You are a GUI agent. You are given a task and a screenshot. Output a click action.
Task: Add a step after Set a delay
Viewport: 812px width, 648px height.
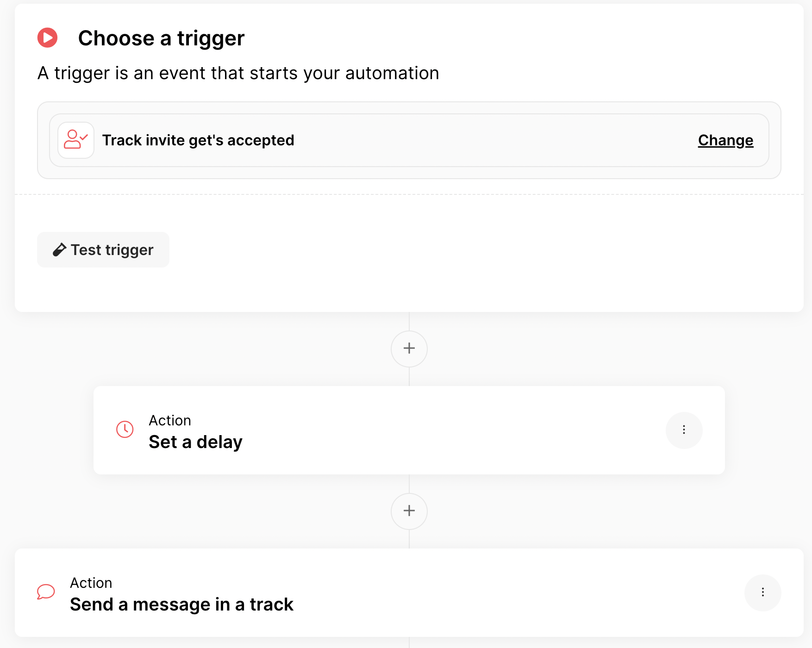click(409, 511)
